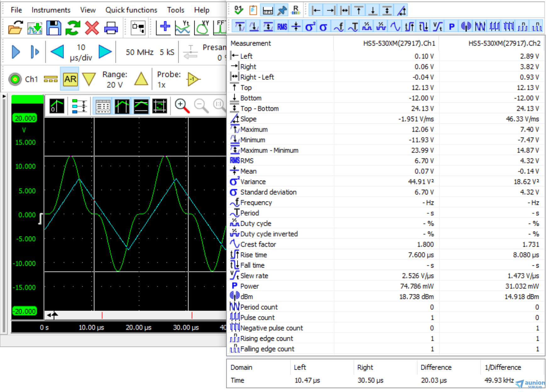This screenshot has width=549, height=392.
Task: Click the Print icon in toolbar
Action: click(x=111, y=28)
